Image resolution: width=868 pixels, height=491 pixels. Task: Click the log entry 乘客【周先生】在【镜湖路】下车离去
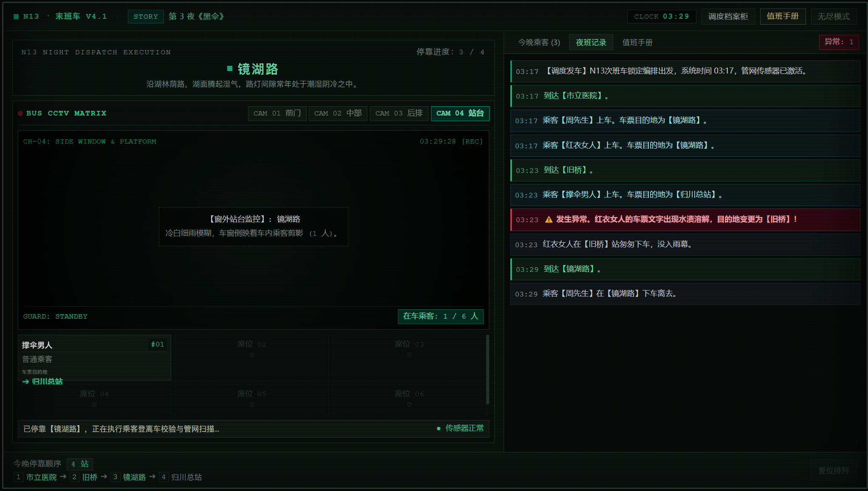[685, 294]
